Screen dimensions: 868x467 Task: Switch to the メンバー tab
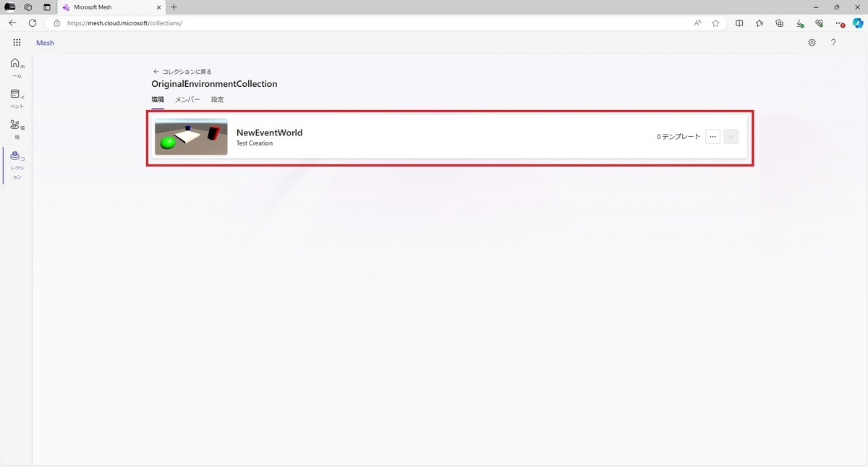pyautogui.click(x=187, y=99)
